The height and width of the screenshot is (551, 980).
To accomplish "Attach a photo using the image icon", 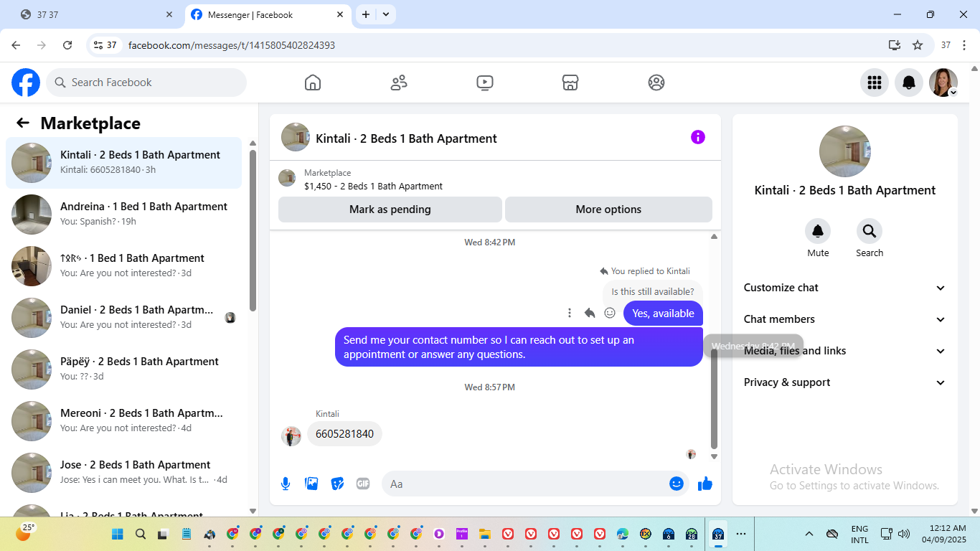I will [311, 484].
